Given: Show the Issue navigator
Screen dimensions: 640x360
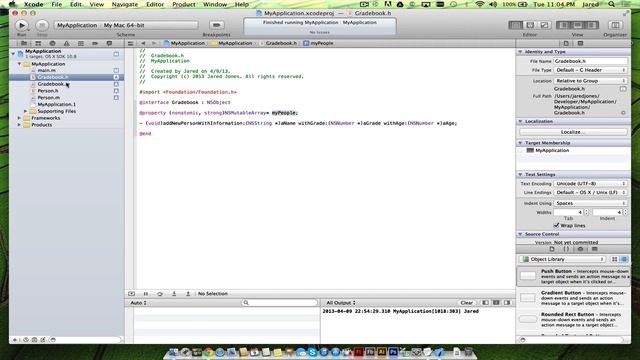Looking at the screenshot, I should point(67,43).
